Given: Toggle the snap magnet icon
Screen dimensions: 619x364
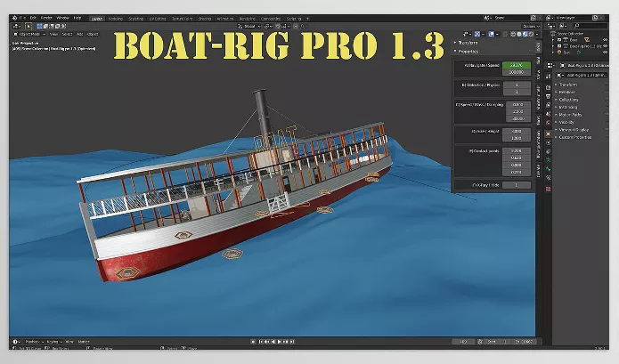Looking at the screenshot, I should [278, 27].
